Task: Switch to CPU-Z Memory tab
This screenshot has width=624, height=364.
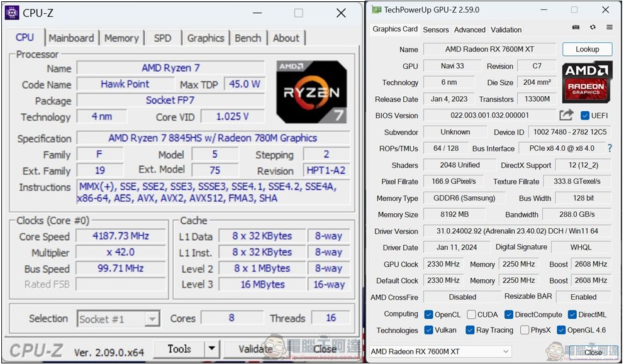Action: (x=121, y=38)
